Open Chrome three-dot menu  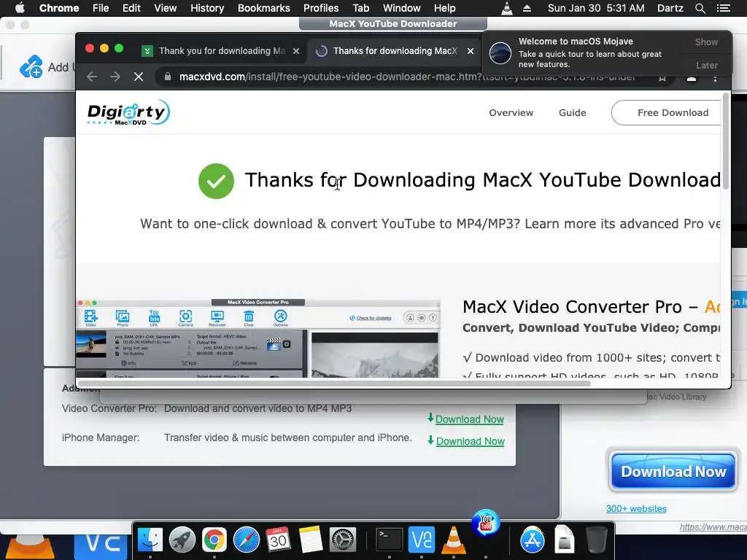tap(715, 78)
